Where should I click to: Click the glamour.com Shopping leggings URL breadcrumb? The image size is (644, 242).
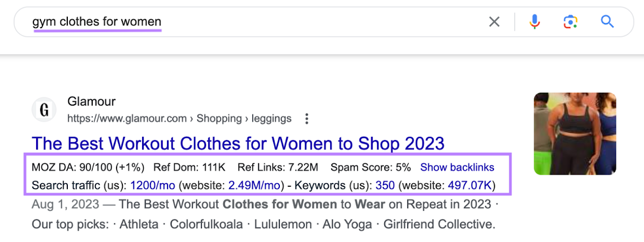click(x=179, y=118)
